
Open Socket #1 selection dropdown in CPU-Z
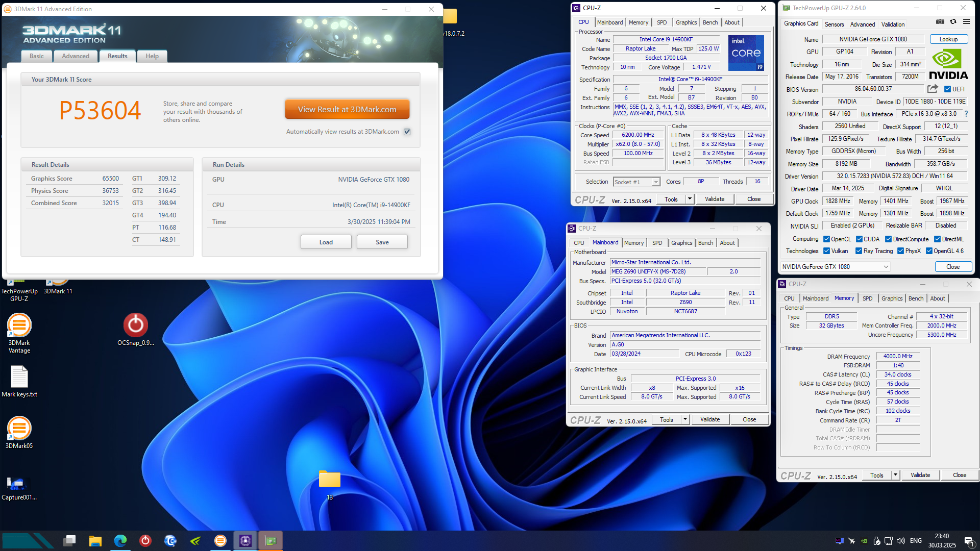click(x=637, y=182)
